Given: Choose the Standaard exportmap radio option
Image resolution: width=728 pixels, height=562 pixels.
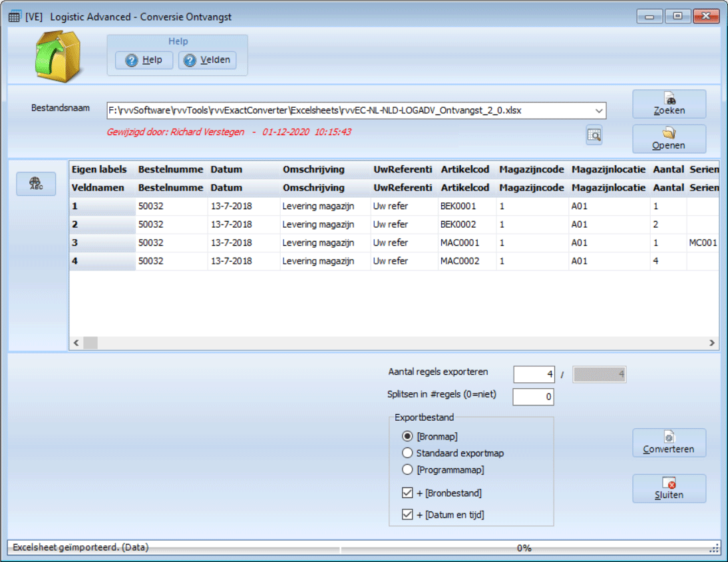Looking at the screenshot, I should pyautogui.click(x=407, y=453).
